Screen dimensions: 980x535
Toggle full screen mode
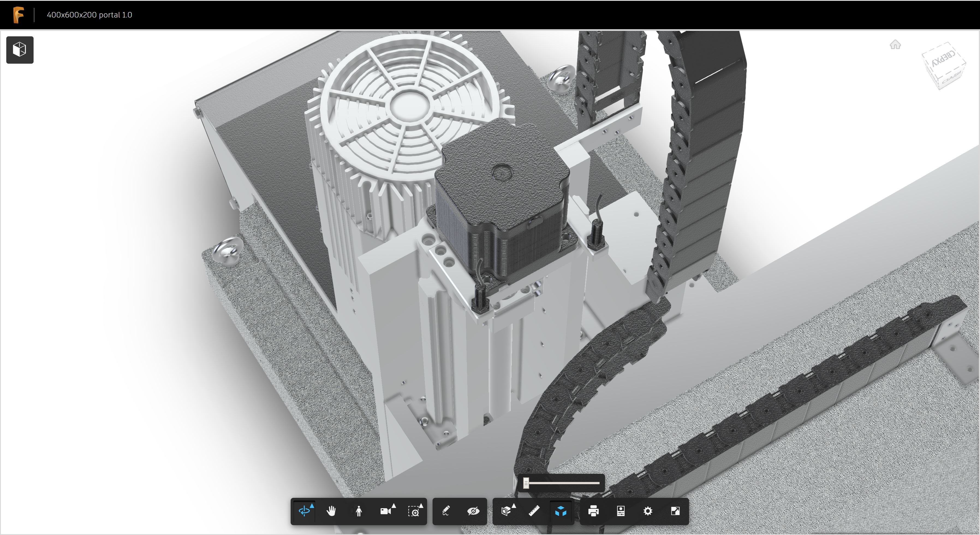tap(675, 511)
